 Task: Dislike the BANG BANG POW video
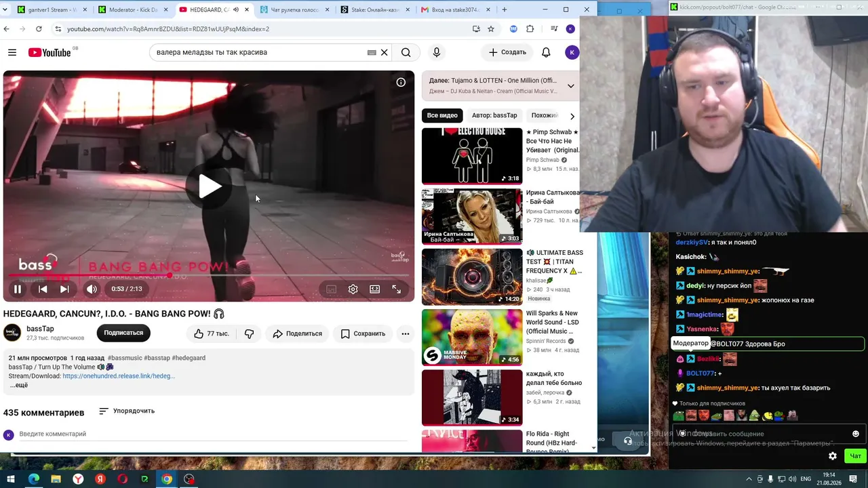[249, 333]
